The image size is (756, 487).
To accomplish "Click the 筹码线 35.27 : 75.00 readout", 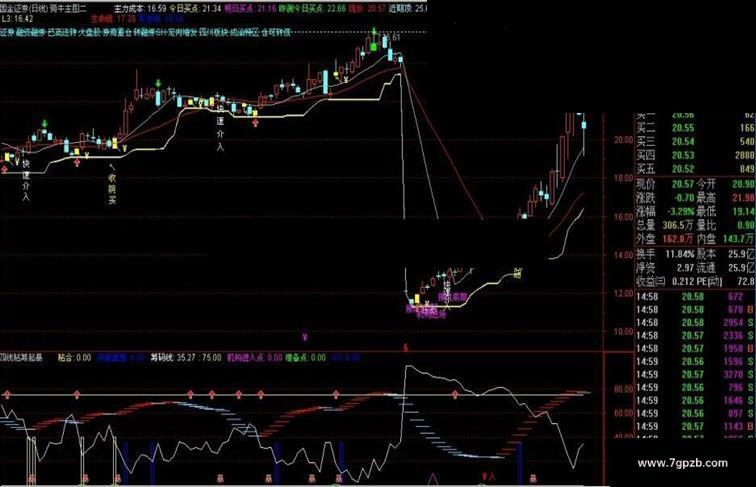I will [186, 358].
